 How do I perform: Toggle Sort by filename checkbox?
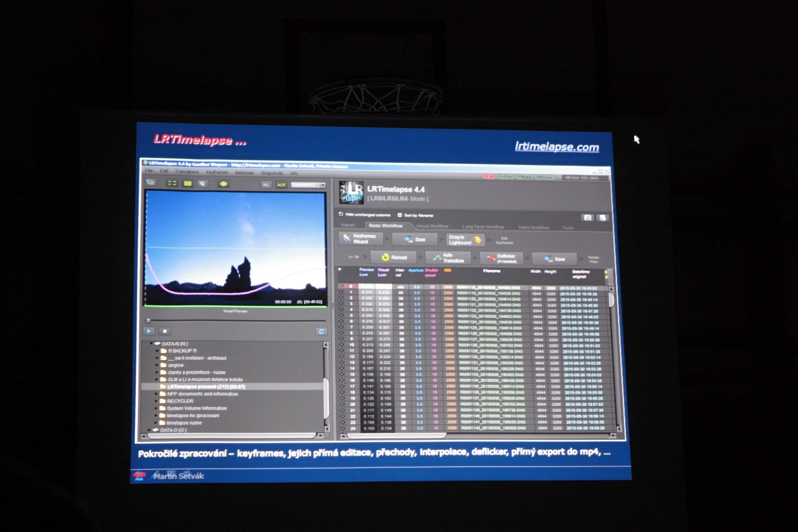399,215
